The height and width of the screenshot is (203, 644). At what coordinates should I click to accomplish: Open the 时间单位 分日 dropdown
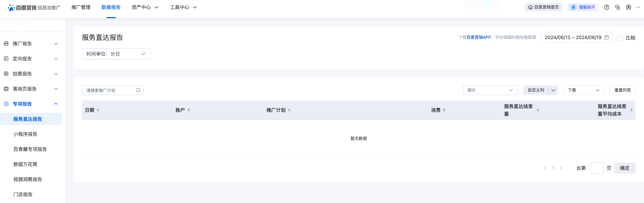coord(116,54)
